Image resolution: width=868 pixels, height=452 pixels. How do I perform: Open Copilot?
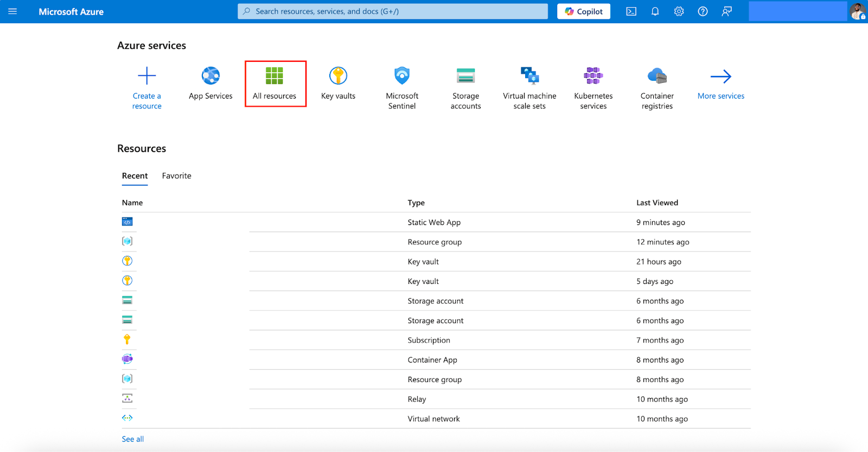584,11
